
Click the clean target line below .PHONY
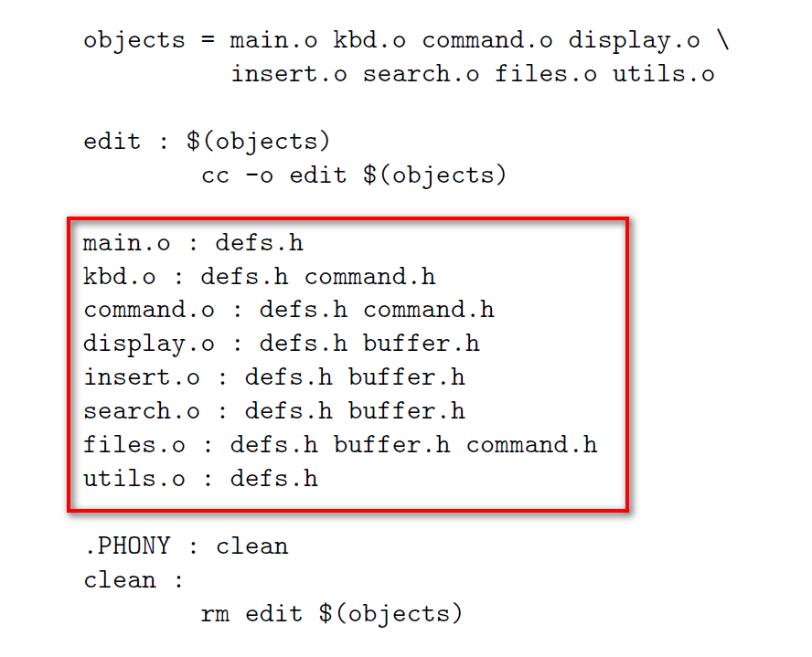click(134, 579)
